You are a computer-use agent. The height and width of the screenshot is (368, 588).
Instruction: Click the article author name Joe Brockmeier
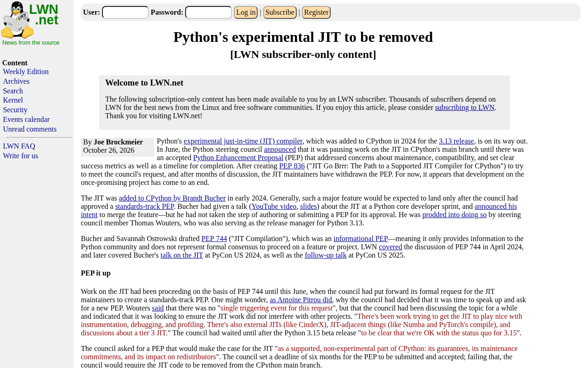118,142
